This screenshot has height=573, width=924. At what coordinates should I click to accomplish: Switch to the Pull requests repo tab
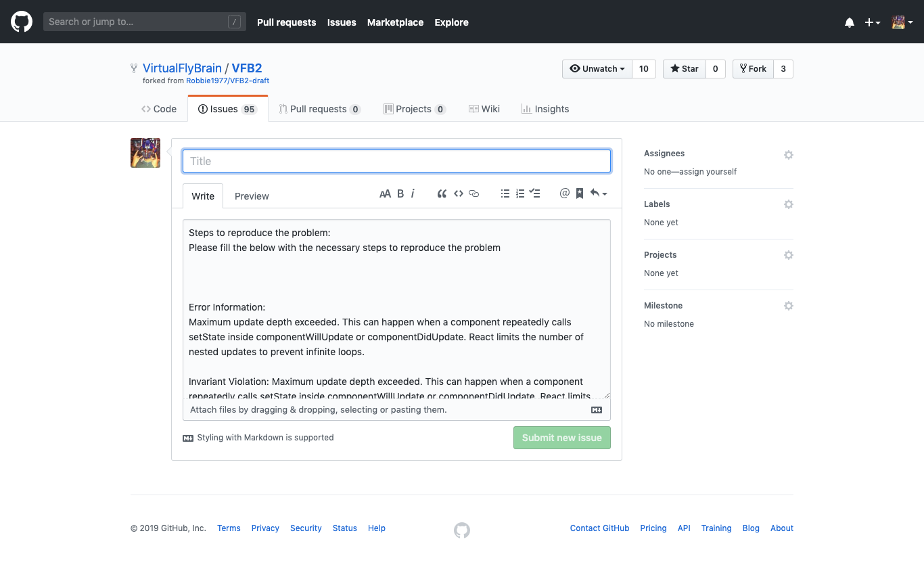point(320,109)
